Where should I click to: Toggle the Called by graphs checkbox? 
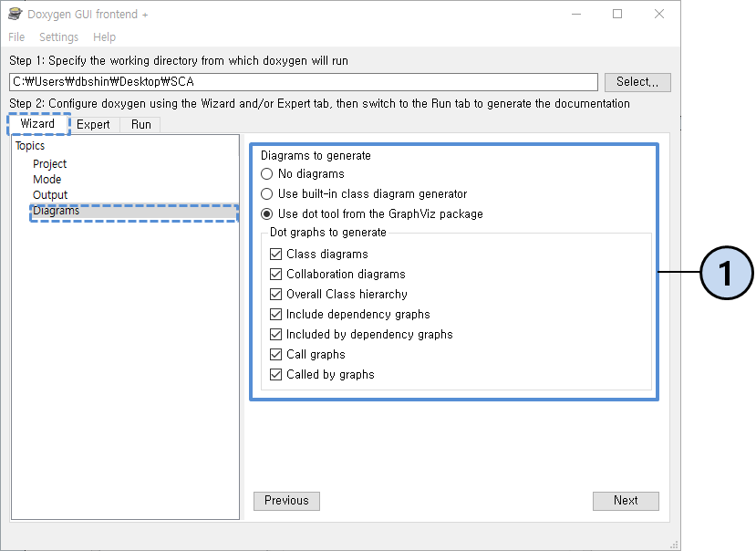(x=322, y=374)
